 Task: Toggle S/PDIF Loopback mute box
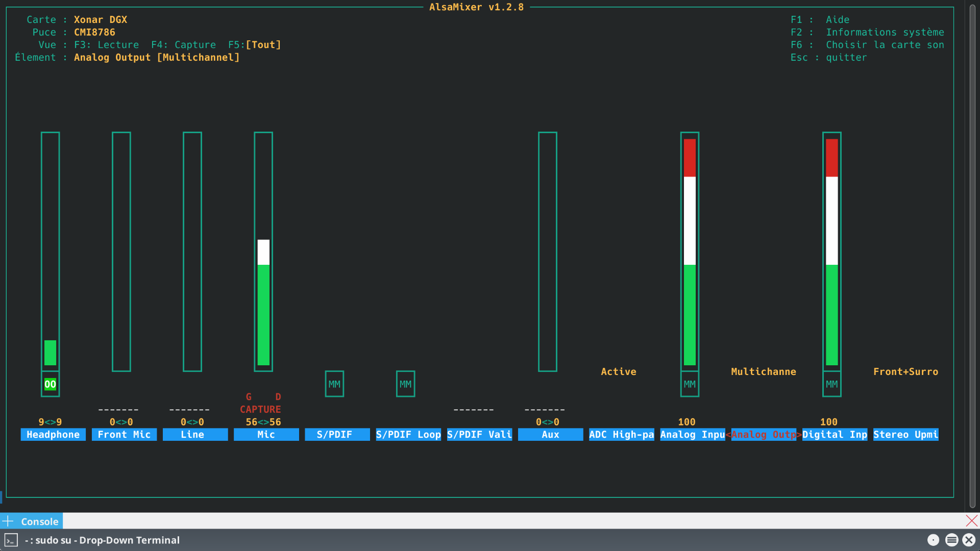tap(405, 384)
